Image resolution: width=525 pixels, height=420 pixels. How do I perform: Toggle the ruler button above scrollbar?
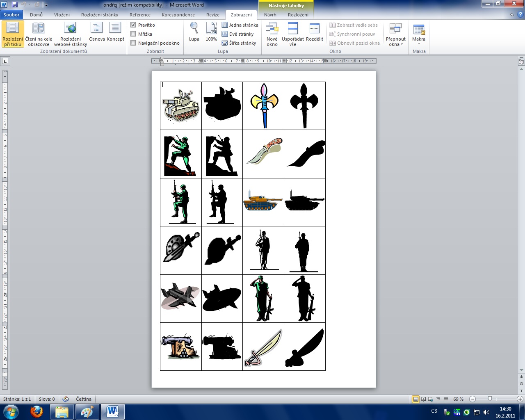tap(521, 62)
